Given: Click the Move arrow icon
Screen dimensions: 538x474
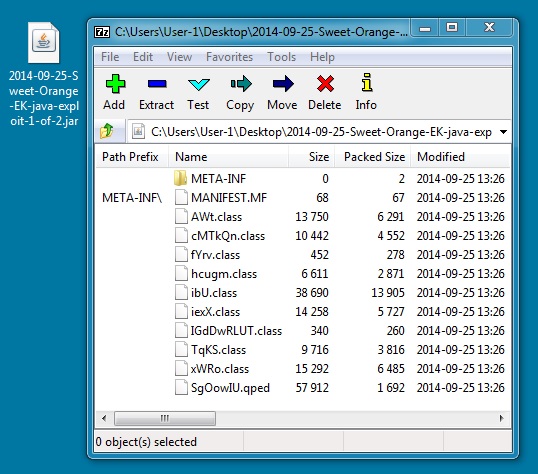Looking at the screenshot, I should tap(283, 84).
